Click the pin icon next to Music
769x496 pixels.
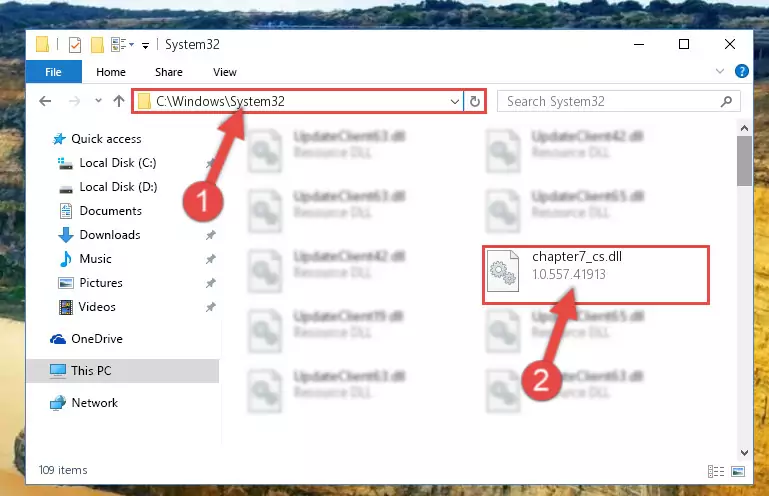(210, 259)
